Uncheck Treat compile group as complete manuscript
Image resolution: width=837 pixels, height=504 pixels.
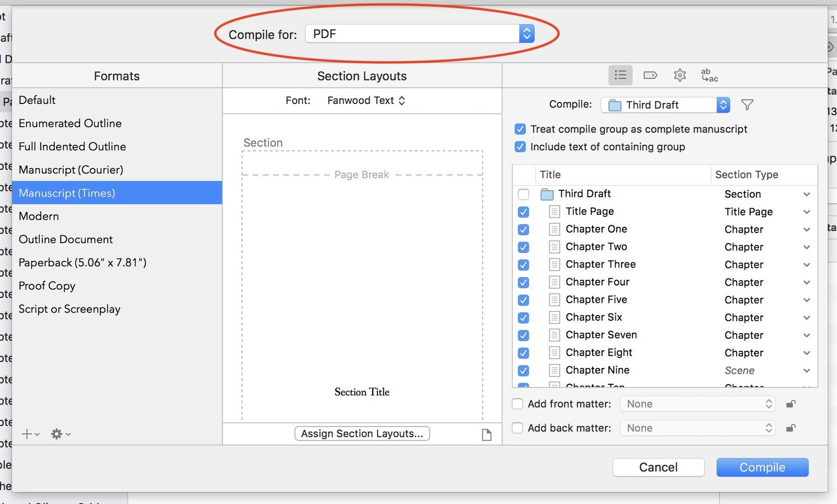[519, 129]
